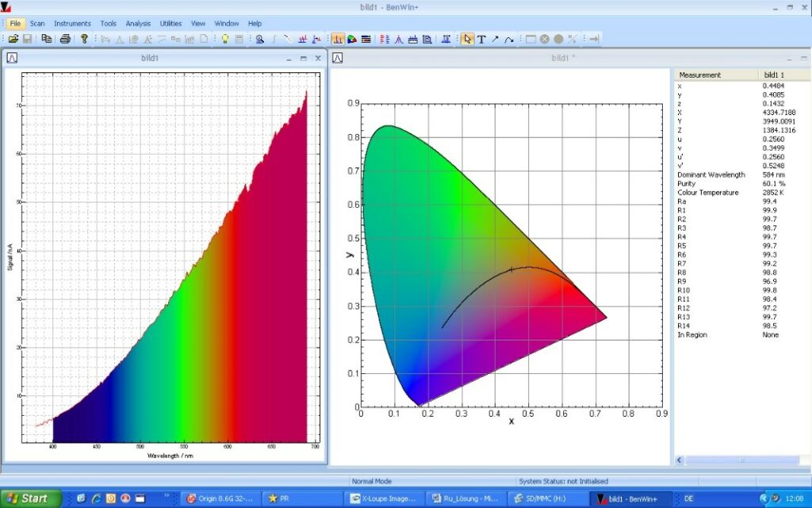Click the scrollbar left arrow in measurement panel
Image resolution: width=812 pixels, height=508 pixels.
pos(679,460)
